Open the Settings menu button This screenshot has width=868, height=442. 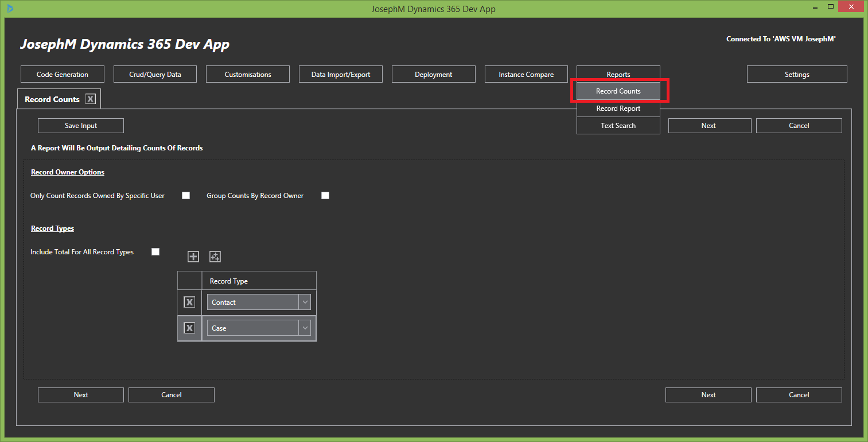pos(796,75)
